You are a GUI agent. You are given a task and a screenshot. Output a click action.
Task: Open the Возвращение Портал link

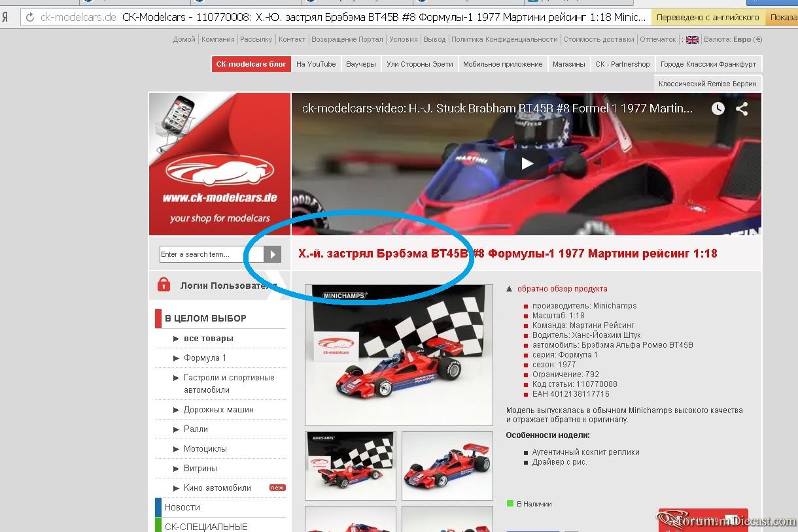coord(347,39)
